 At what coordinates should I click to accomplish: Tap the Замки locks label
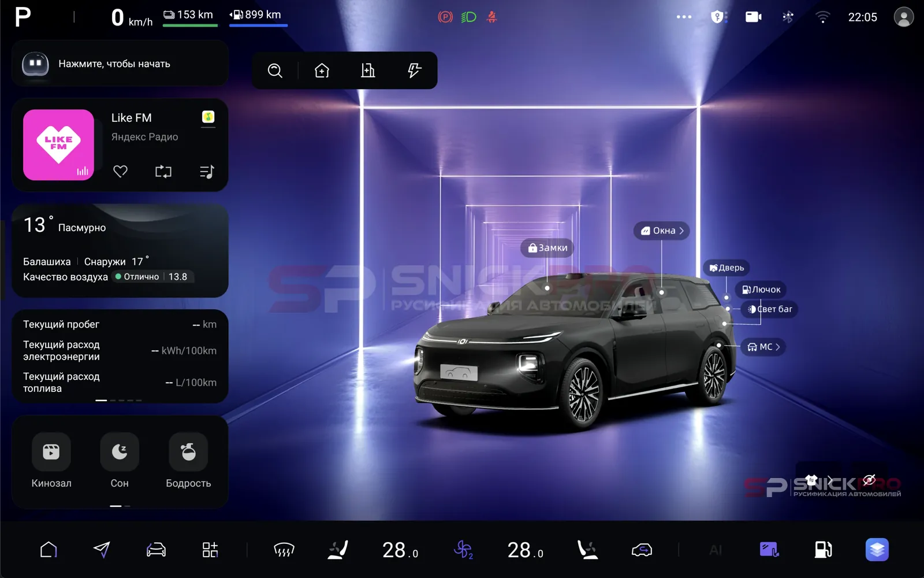tap(547, 248)
